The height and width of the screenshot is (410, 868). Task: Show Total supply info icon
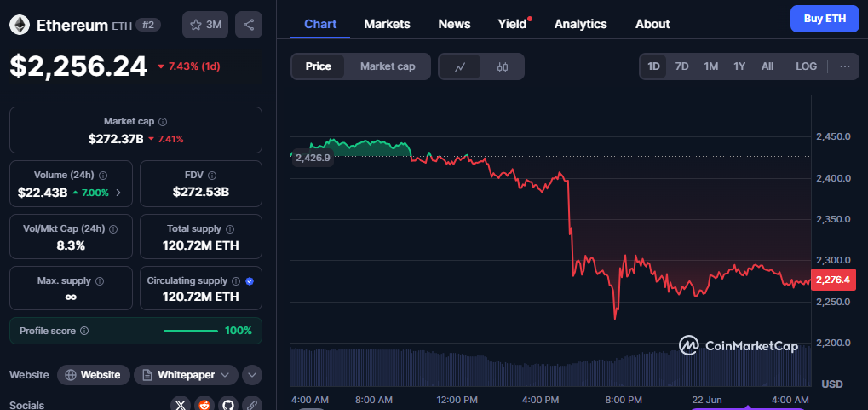[230, 228]
